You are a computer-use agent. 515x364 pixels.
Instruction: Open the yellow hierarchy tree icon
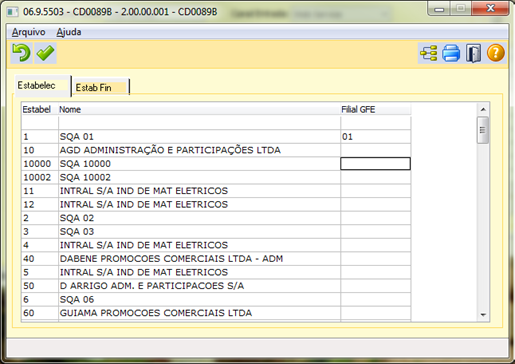tap(429, 53)
